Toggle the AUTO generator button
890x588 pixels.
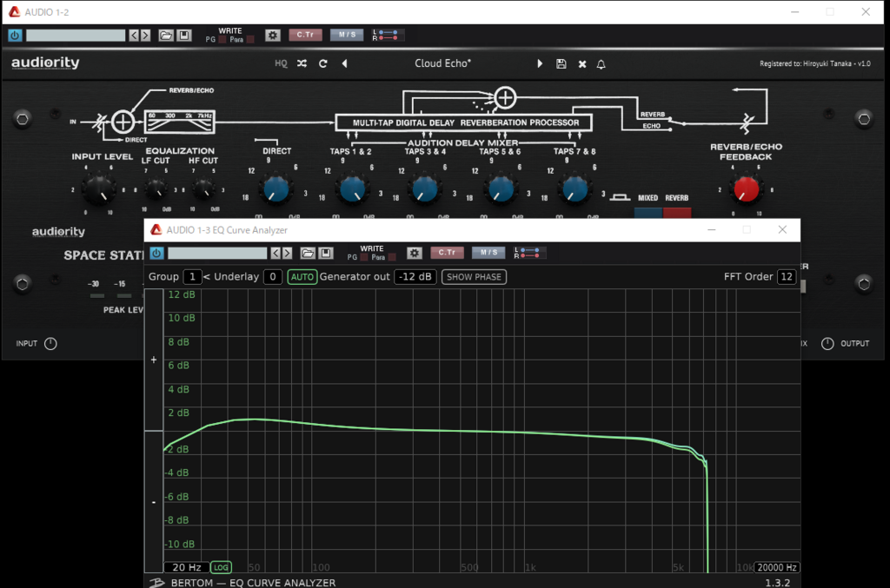302,277
